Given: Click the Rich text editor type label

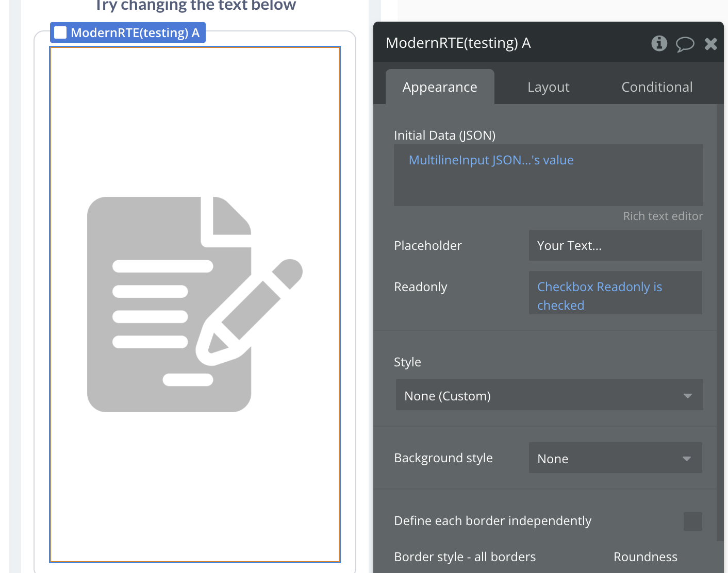Looking at the screenshot, I should point(663,216).
